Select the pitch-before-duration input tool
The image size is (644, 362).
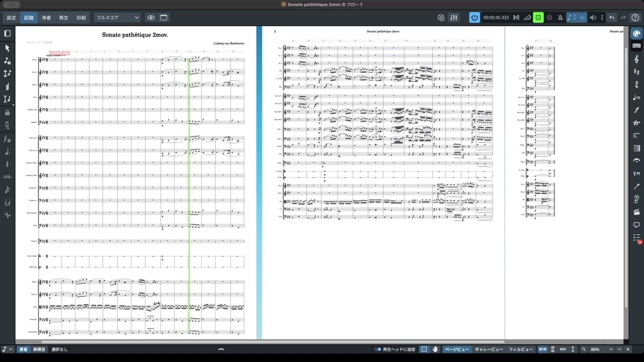pos(7,73)
